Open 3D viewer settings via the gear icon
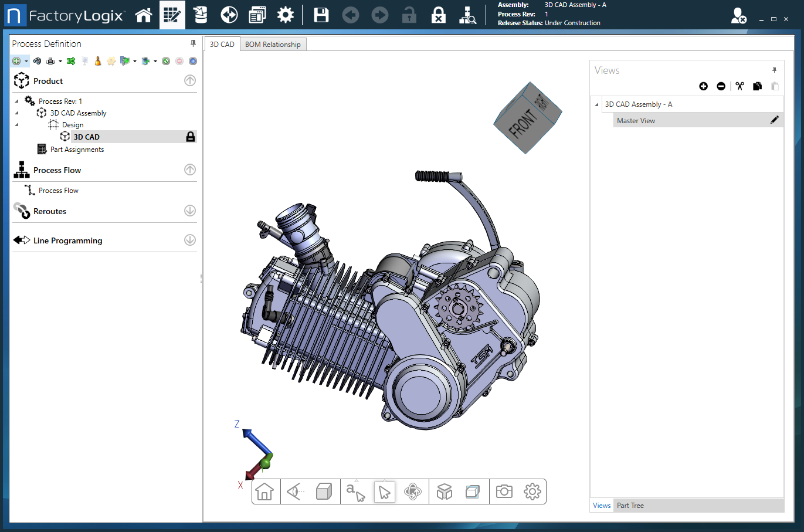 point(531,492)
